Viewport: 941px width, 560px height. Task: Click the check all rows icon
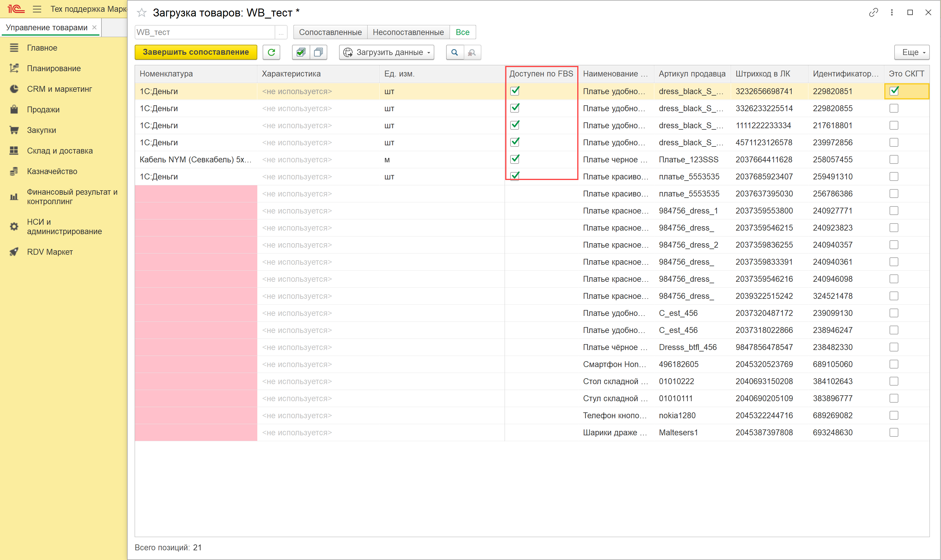pyautogui.click(x=301, y=52)
